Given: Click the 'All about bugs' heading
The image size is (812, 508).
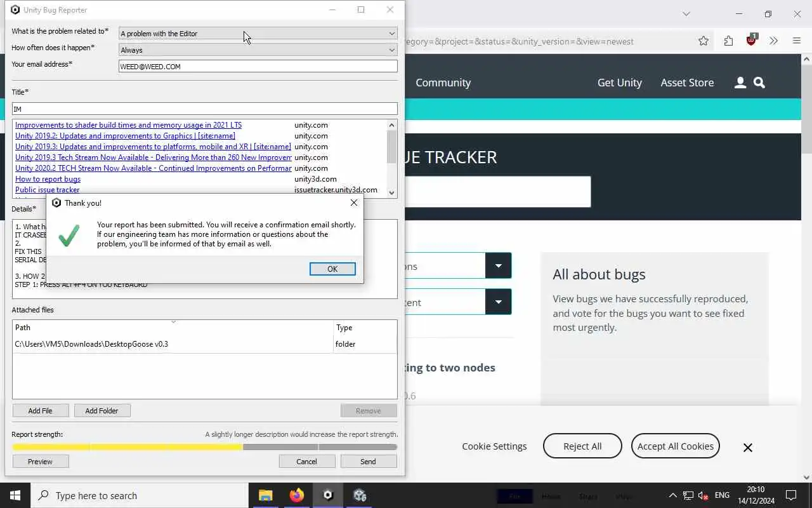Looking at the screenshot, I should coord(599,274).
